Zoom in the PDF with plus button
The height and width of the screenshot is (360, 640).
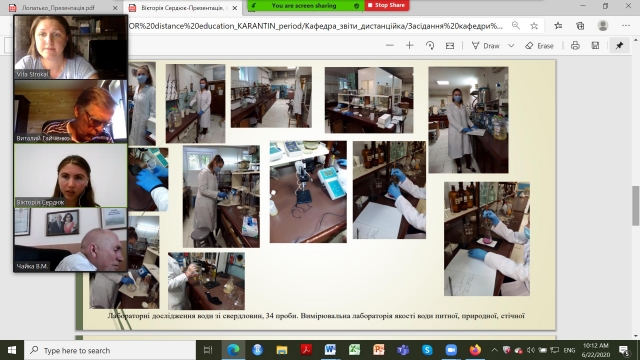tap(409, 46)
